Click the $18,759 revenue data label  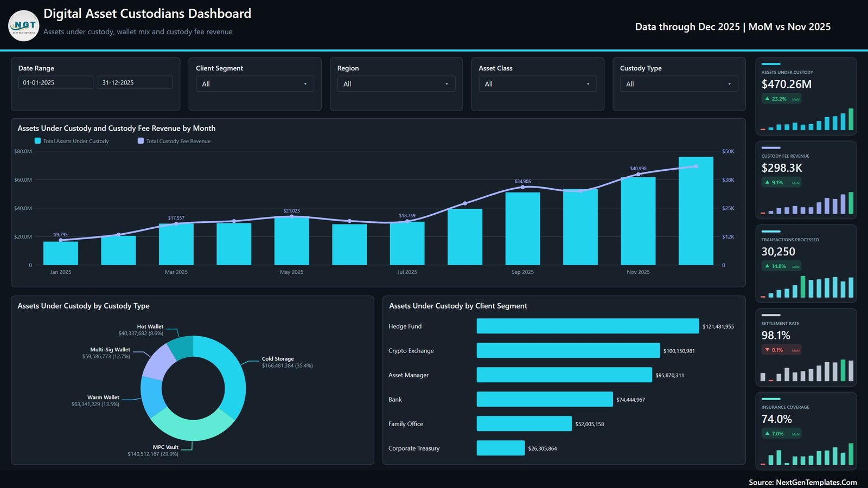pos(407,216)
